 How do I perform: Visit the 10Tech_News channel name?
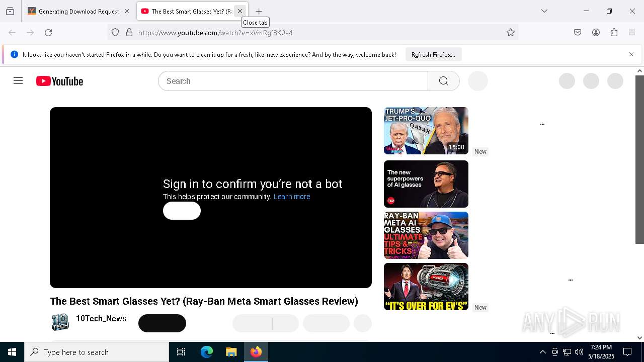pos(101,318)
